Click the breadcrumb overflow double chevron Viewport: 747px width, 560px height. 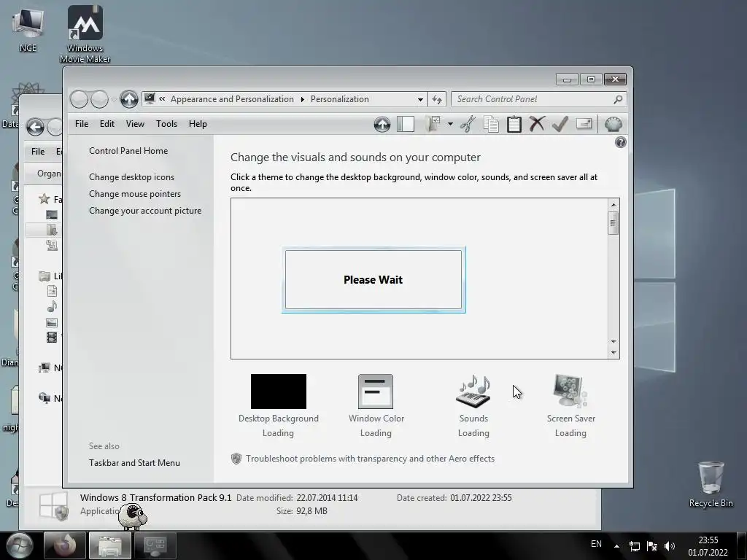[x=162, y=98]
